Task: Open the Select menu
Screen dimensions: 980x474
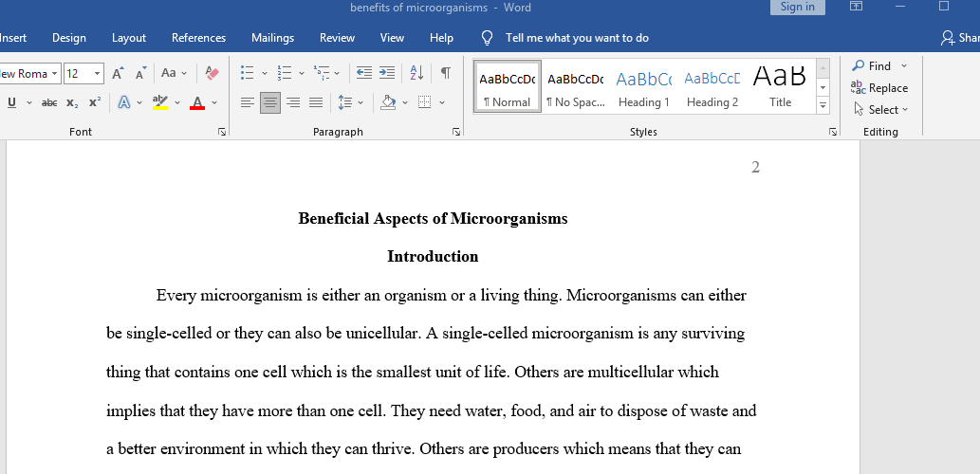Action: click(x=880, y=110)
